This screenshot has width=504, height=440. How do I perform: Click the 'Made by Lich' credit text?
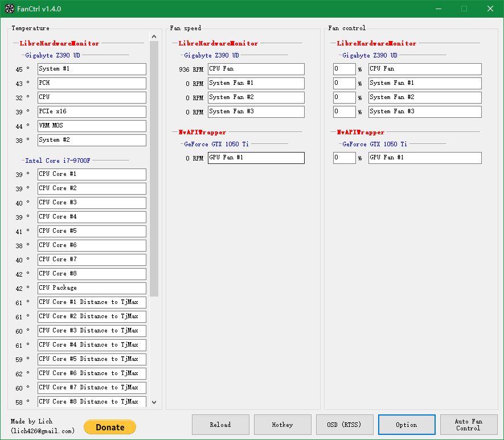[31, 421]
